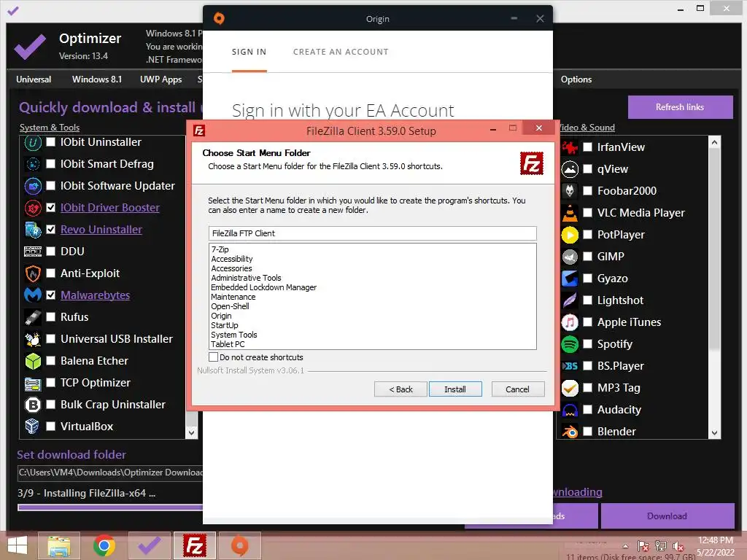This screenshot has width=747, height=560.
Task: Click the Audacity headphones icon
Action: click(x=570, y=410)
